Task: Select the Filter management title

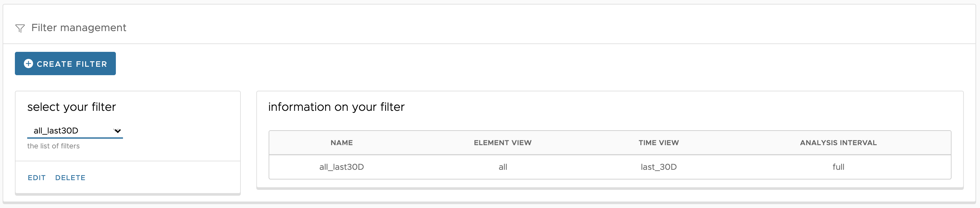Action: pyautogui.click(x=79, y=28)
